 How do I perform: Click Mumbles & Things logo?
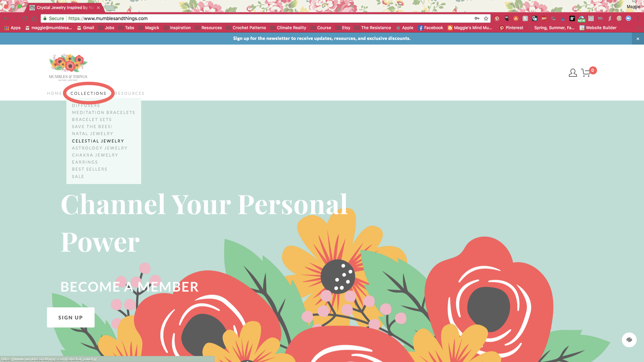pyautogui.click(x=68, y=67)
